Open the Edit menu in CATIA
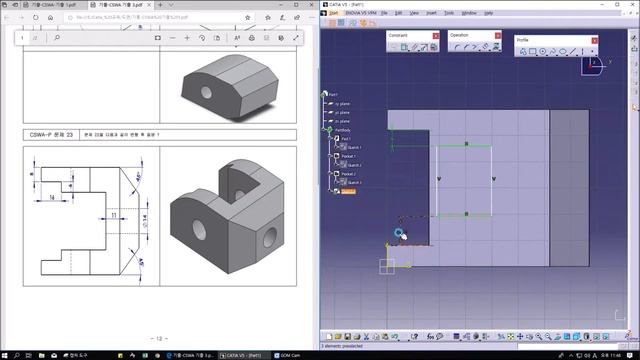 (398, 13)
